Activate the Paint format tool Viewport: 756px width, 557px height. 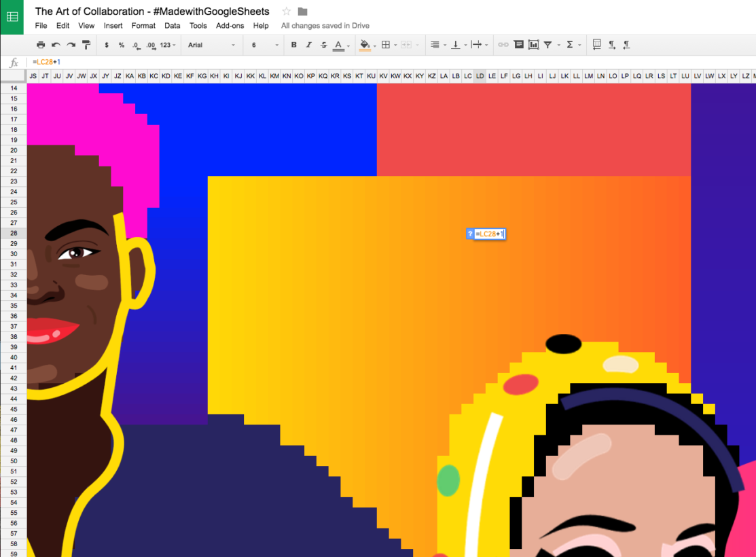tap(86, 45)
